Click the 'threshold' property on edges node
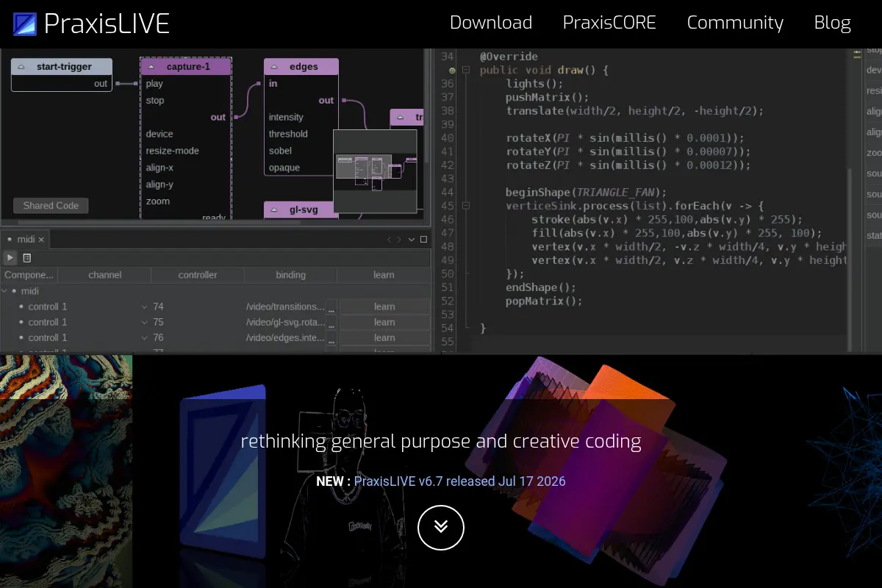882x588 pixels. pos(288,134)
